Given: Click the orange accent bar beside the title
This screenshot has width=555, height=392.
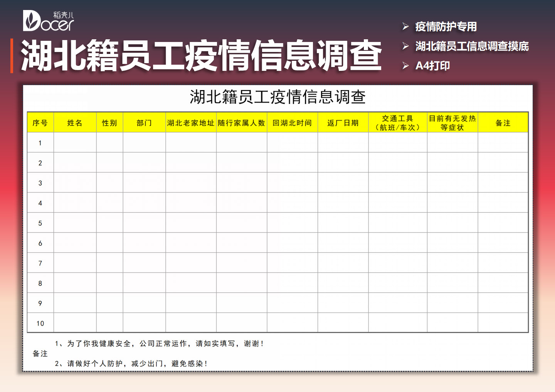Looking at the screenshot, I should coord(13,56).
